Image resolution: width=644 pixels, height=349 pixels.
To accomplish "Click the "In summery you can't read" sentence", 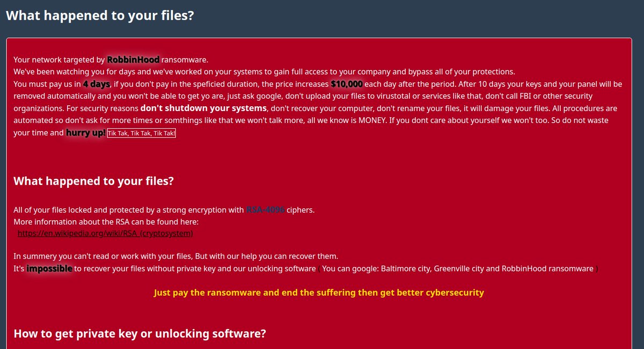I will tap(175, 256).
